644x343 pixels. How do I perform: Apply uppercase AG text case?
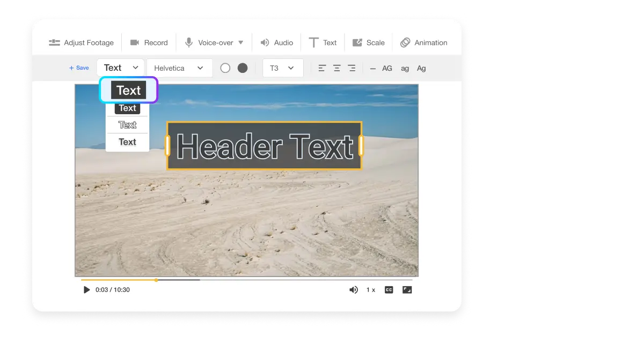pyautogui.click(x=387, y=68)
